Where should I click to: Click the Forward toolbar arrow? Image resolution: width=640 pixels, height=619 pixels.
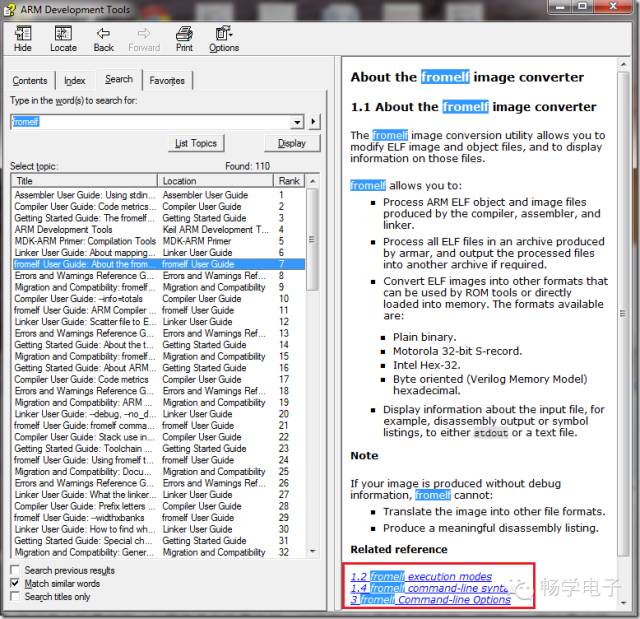tap(144, 39)
